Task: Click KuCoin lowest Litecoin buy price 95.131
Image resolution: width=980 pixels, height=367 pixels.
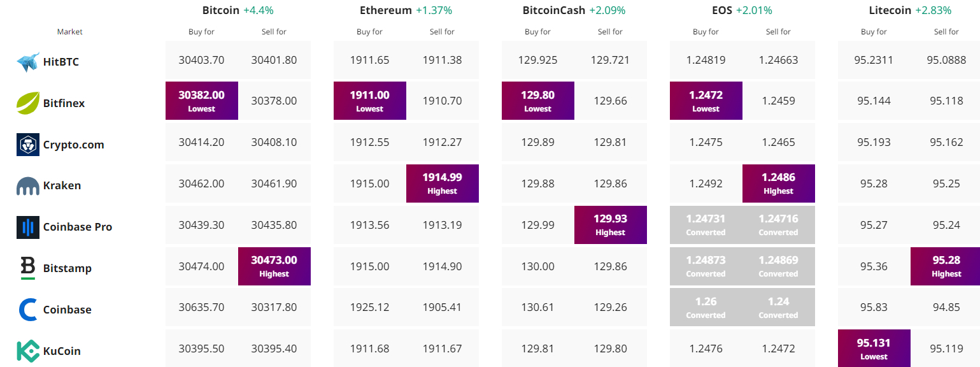Action: pyautogui.click(x=874, y=349)
